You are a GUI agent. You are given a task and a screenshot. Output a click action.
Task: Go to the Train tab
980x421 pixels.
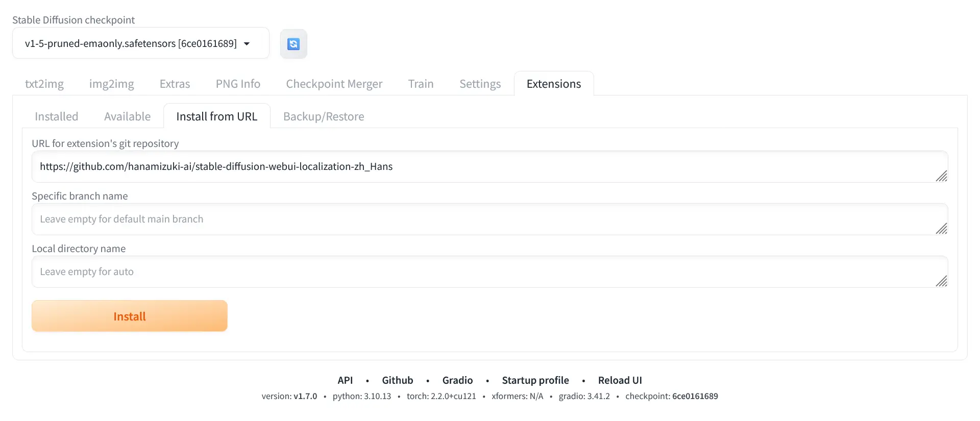click(421, 84)
